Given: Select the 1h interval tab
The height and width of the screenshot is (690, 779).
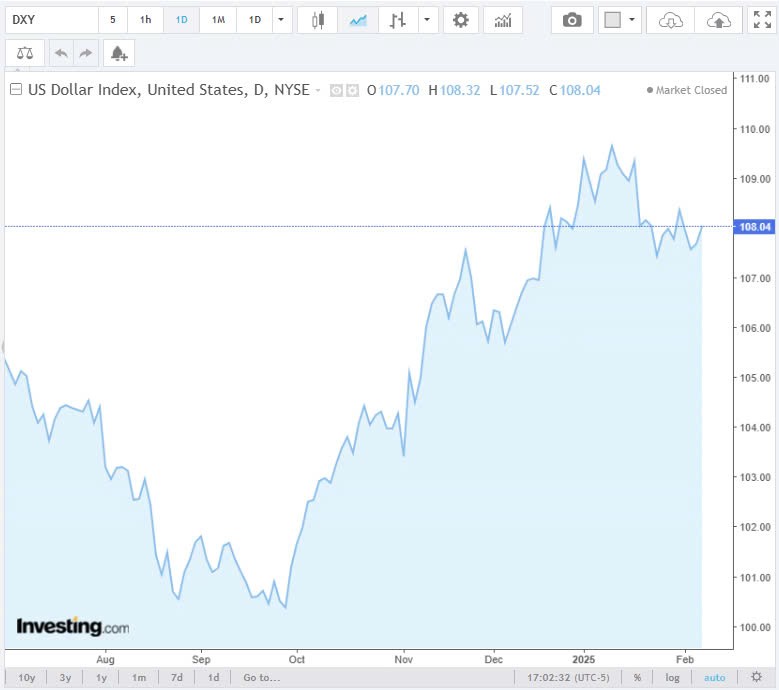Looking at the screenshot, I should click(x=146, y=20).
